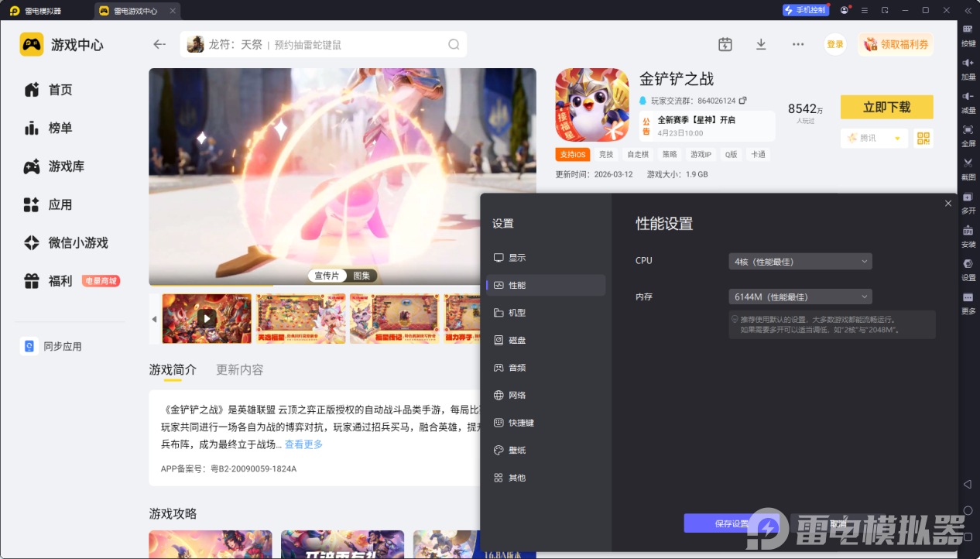Click the Android back triangle icon

pyautogui.click(x=968, y=484)
